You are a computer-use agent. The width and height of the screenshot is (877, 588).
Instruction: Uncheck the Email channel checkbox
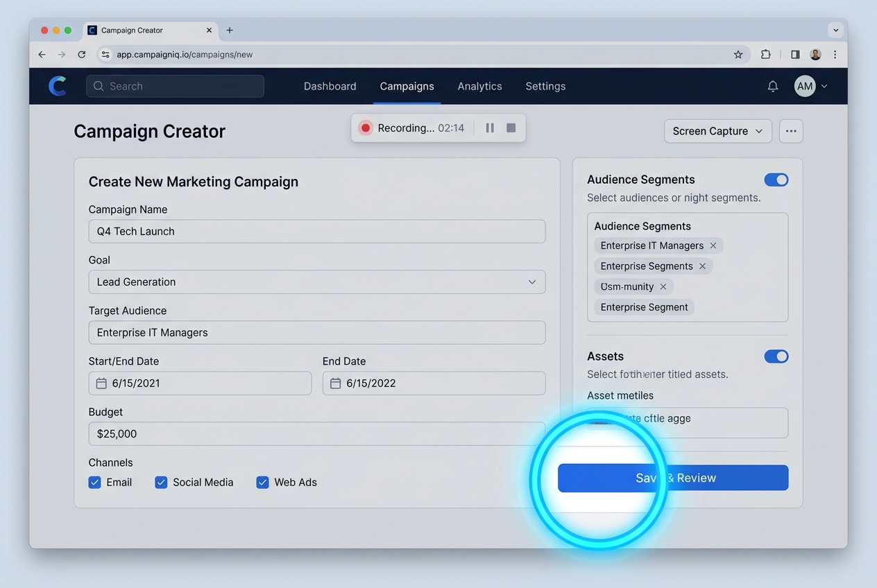[x=95, y=483]
